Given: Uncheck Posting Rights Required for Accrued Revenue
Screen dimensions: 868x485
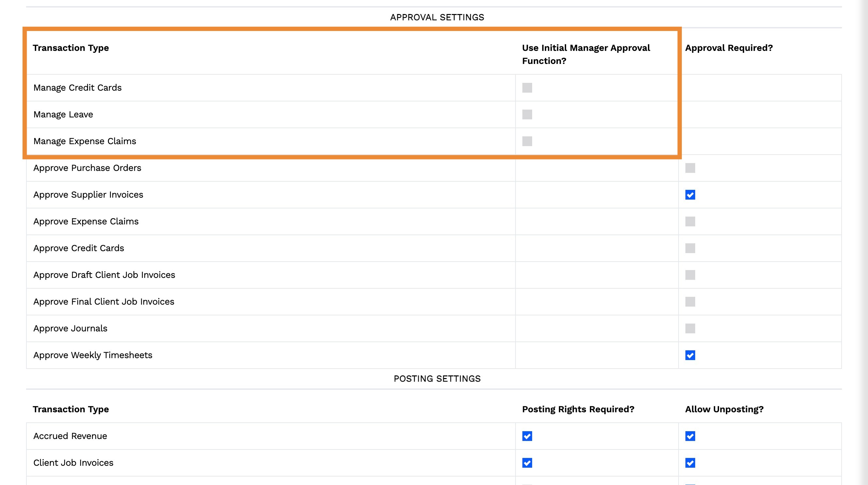Looking at the screenshot, I should pyautogui.click(x=527, y=436).
